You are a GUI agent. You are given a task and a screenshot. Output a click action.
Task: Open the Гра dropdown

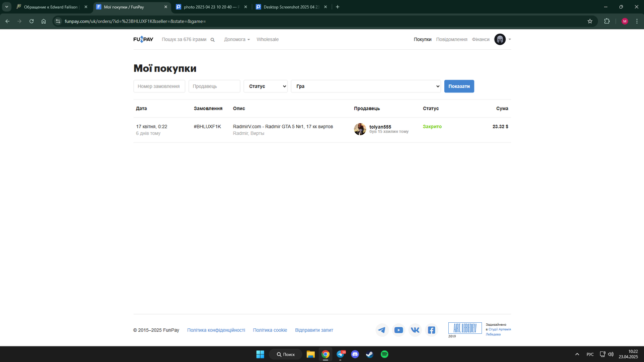coord(366,86)
